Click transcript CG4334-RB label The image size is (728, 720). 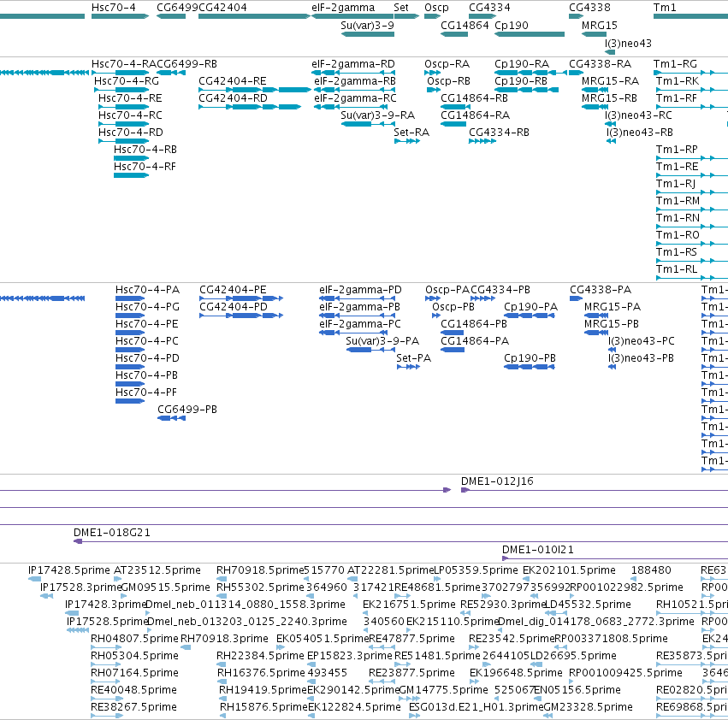point(499,133)
